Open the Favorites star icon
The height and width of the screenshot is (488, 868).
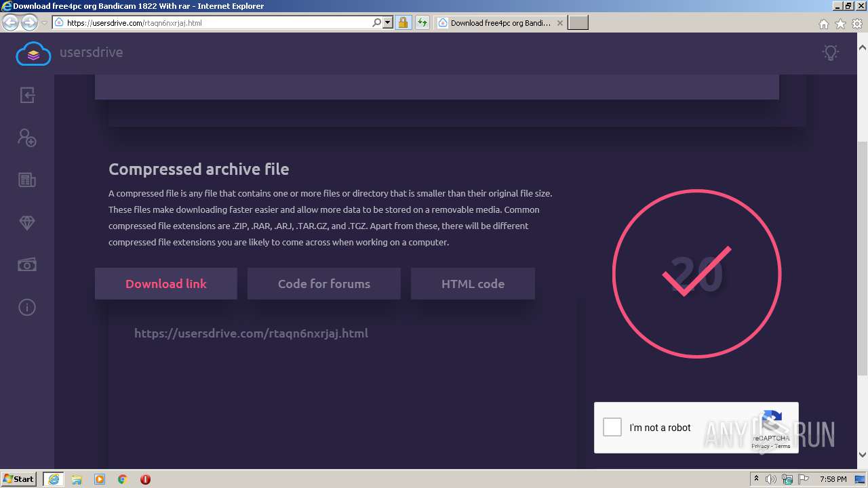point(840,24)
